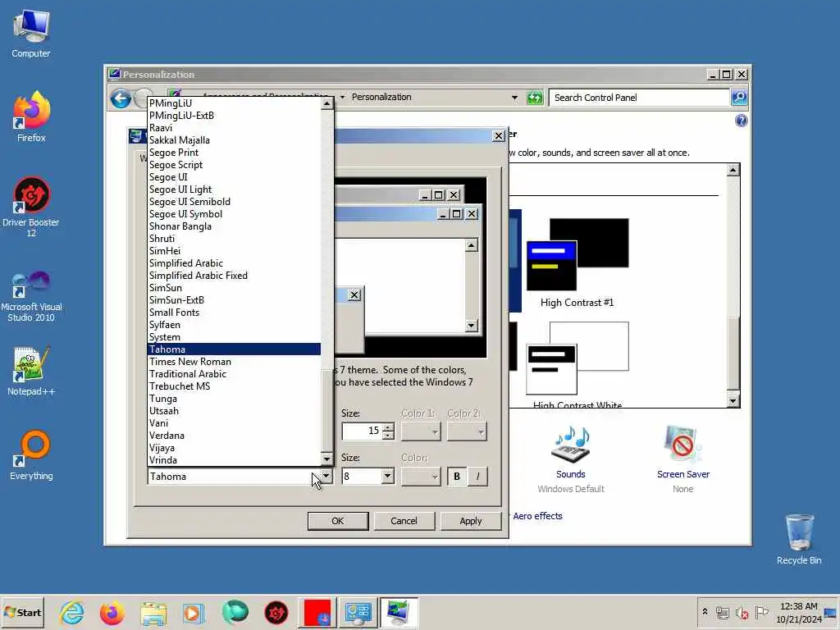Click the Search Control Panel field

pyautogui.click(x=639, y=98)
